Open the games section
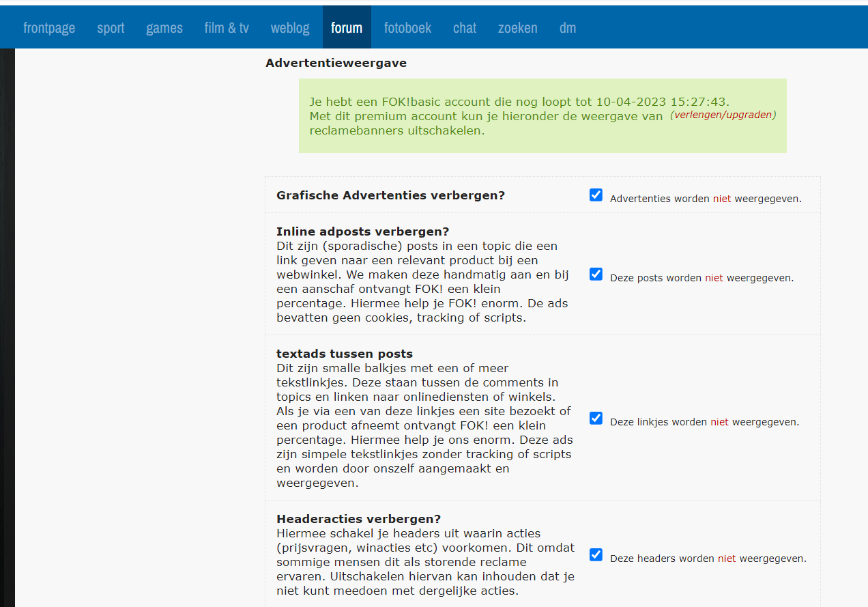Screen dimensions: 868x607 [164, 28]
